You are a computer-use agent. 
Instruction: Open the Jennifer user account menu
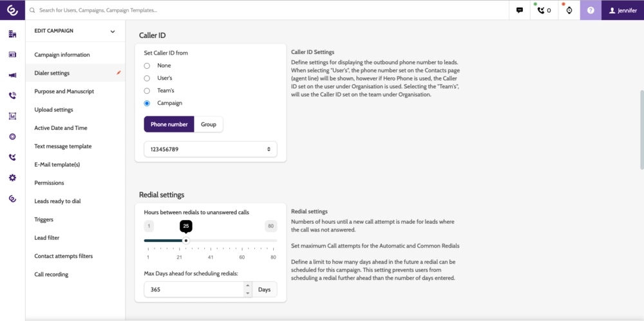tap(622, 10)
